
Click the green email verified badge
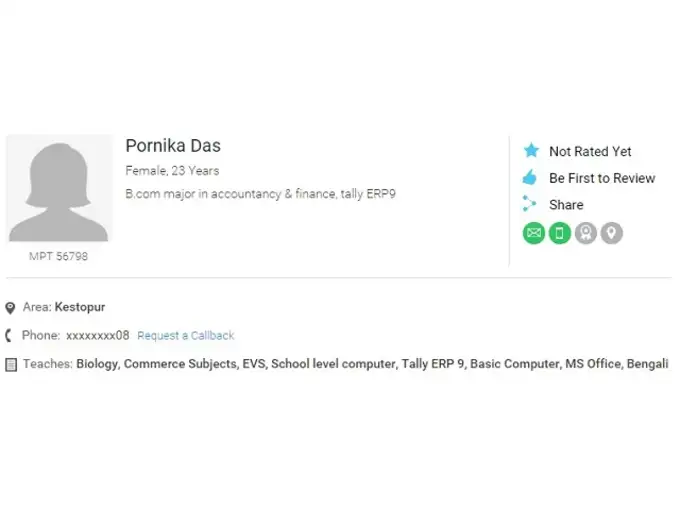(534, 233)
